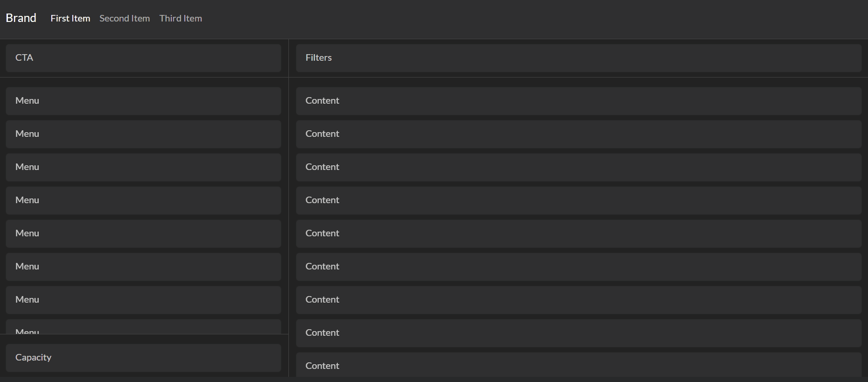Select the Third Item nav link
The width and height of the screenshot is (868, 382).
pyautogui.click(x=181, y=18)
